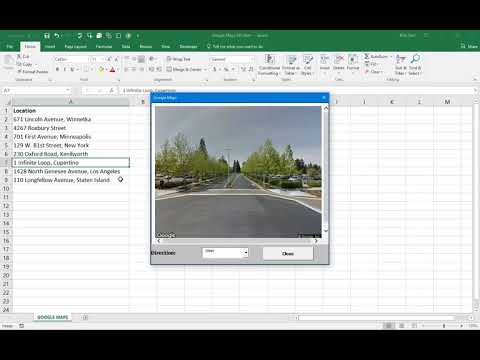Cut the selected cell content
The image size is (480, 360).
[23, 56]
